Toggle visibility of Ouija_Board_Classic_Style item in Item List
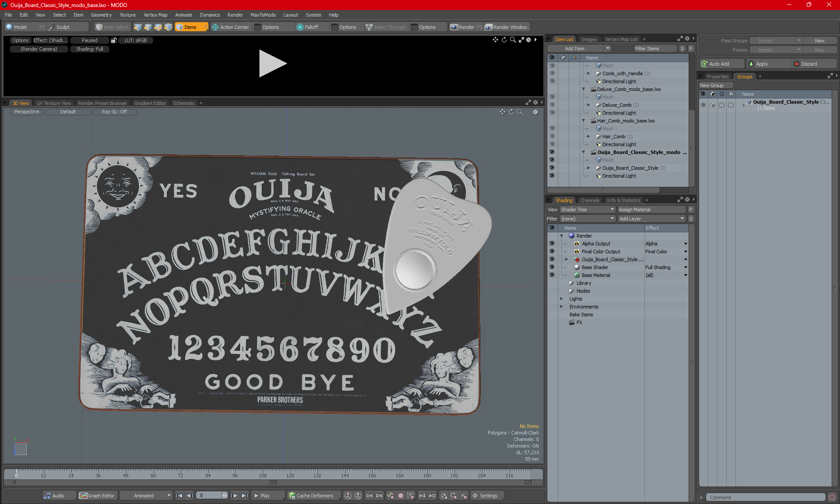This screenshot has height=504, width=840. 552,168
